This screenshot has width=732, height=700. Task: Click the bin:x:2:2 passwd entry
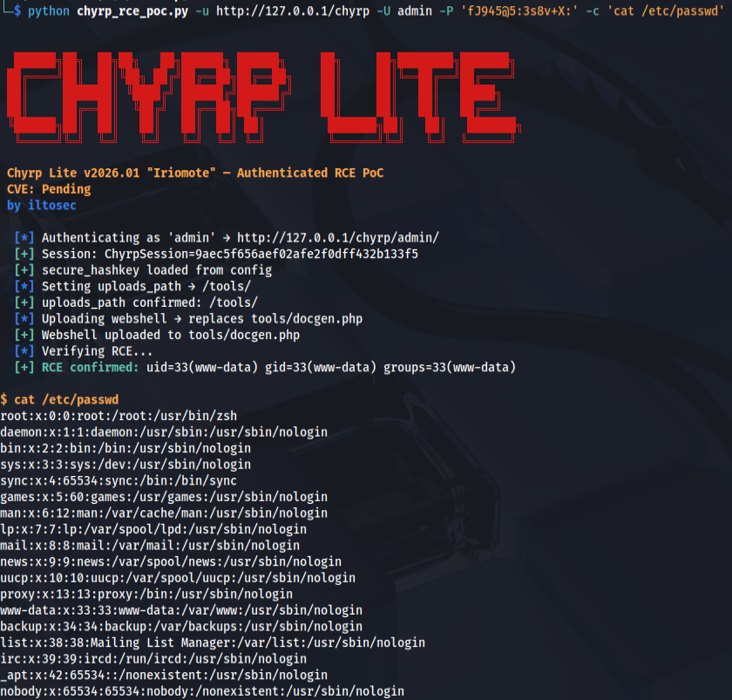pyautogui.click(x=125, y=448)
